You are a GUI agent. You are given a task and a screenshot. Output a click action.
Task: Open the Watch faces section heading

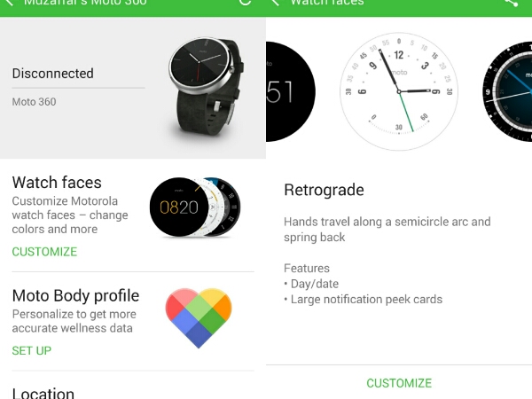[x=57, y=182]
